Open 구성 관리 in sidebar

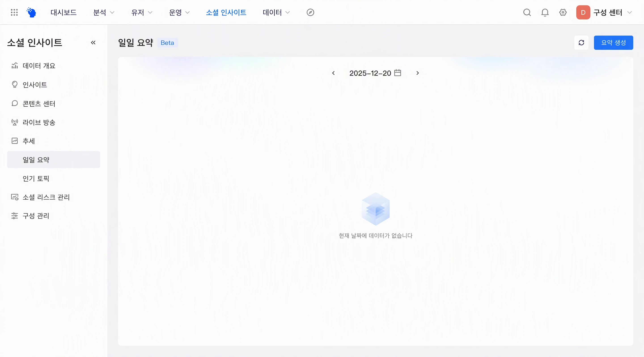tap(53, 216)
